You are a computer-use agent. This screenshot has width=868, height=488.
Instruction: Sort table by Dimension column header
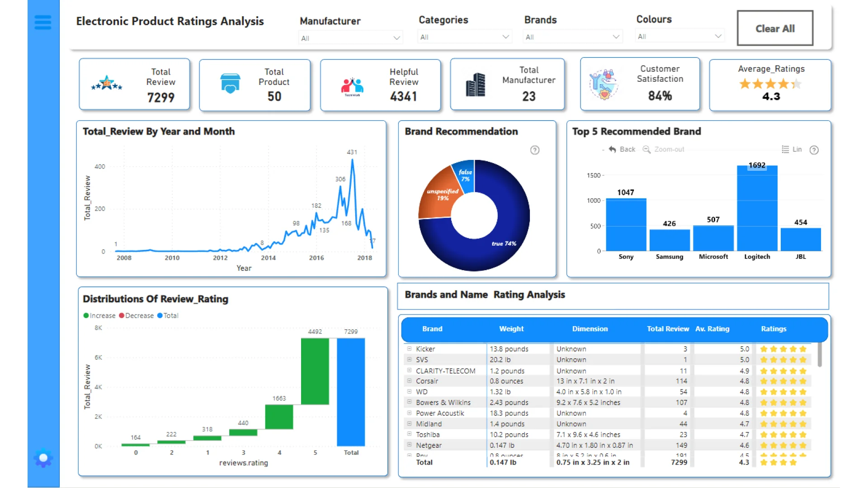pyautogui.click(x=590, y=329)
